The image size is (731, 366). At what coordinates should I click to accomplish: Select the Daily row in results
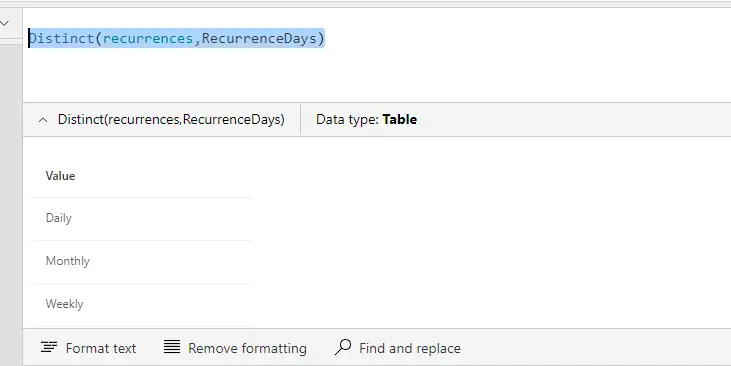(142, 219)
